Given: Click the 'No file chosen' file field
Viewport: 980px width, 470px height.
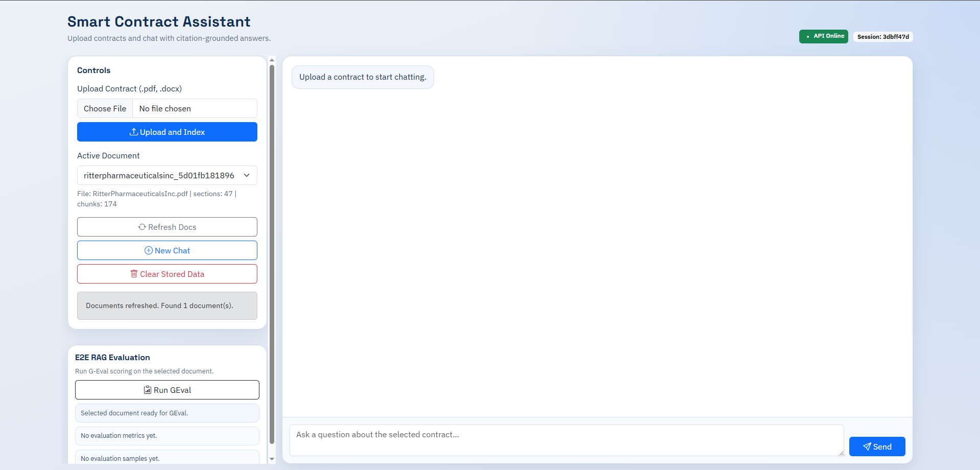Looking at the screenshot, I should click(x=194, y=108).
